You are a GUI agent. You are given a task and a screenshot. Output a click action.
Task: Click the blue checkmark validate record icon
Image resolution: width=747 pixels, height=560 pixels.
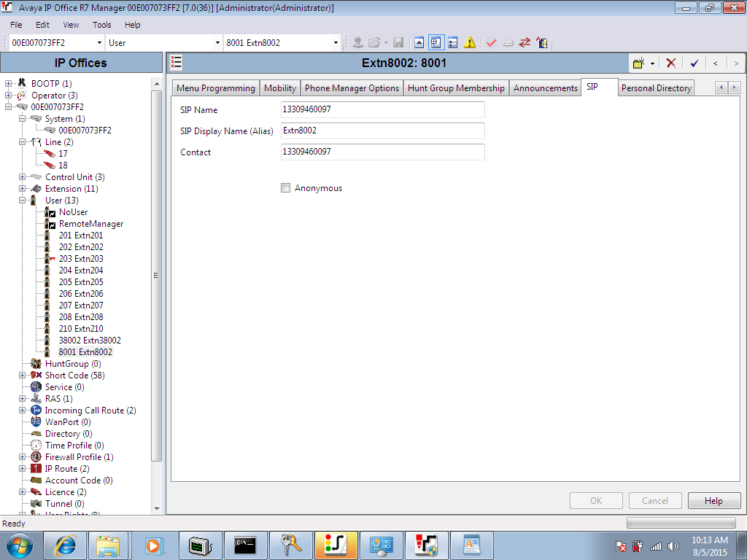click(x=694, y=63)
